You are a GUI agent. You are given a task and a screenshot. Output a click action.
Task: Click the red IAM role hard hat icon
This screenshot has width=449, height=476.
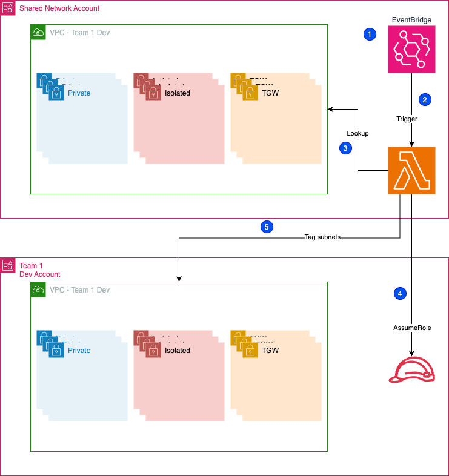click(x=412, y=371)
